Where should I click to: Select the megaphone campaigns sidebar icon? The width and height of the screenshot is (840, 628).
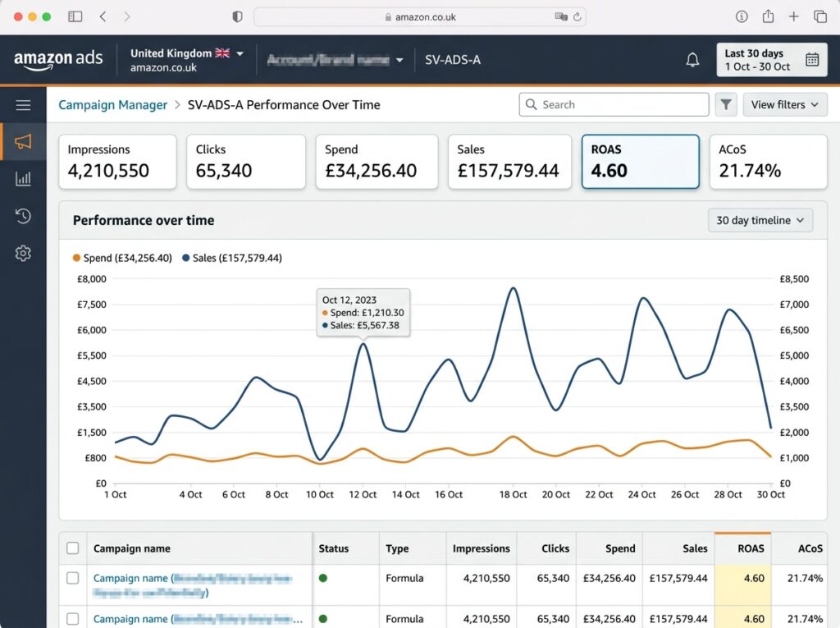point(23,141)
